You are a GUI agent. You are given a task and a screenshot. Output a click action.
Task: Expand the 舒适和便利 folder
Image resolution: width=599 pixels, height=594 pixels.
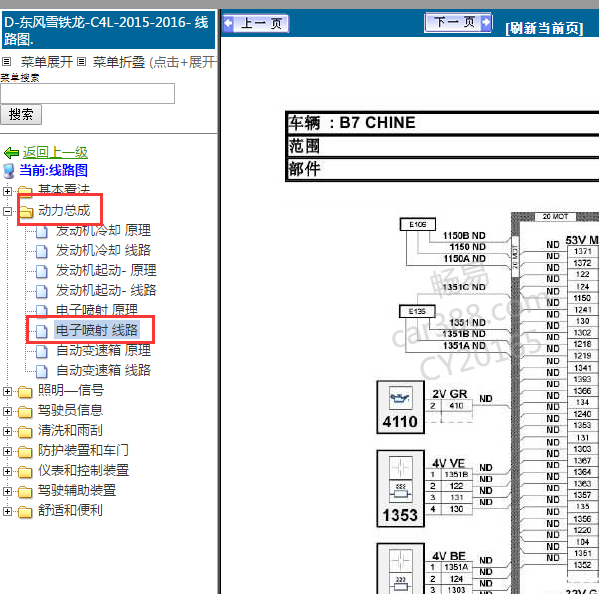point(7,511)
